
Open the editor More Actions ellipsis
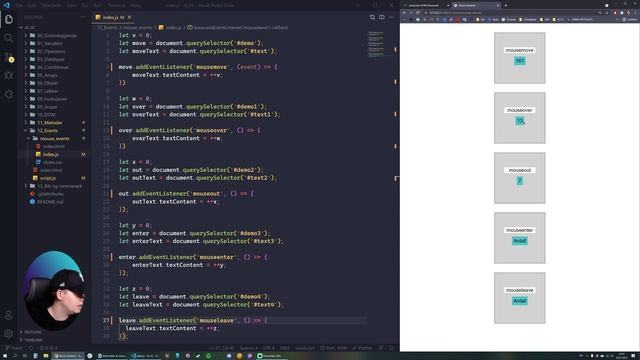[391, 17]
